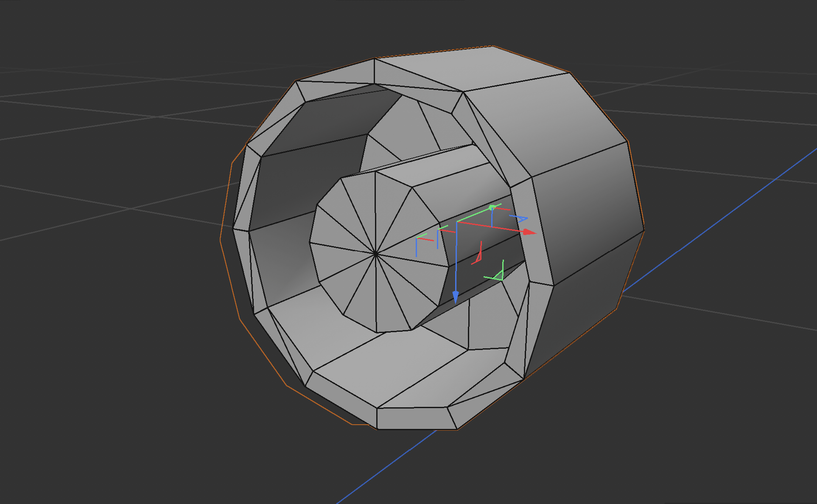Click the blue axis indicator near the gizmo
This screenshot has height=504, width=817.
pyautogui.click(x=521, y=218)
